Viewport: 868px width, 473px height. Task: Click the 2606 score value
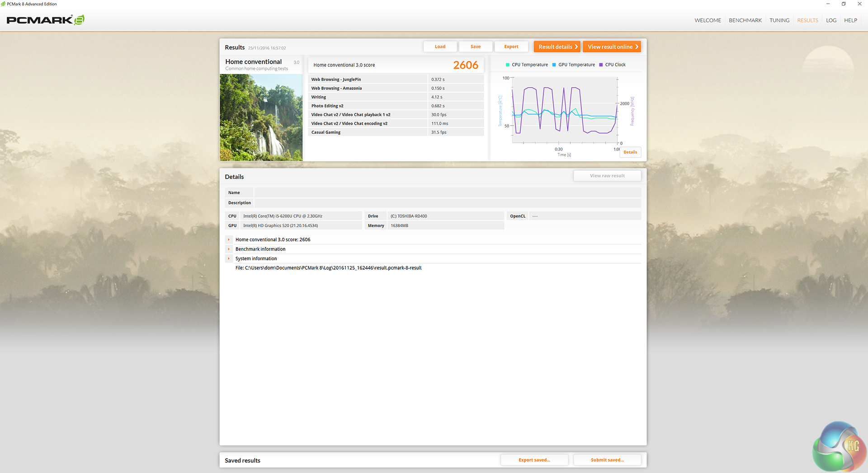pyautogui.click(x=466, y=65)
